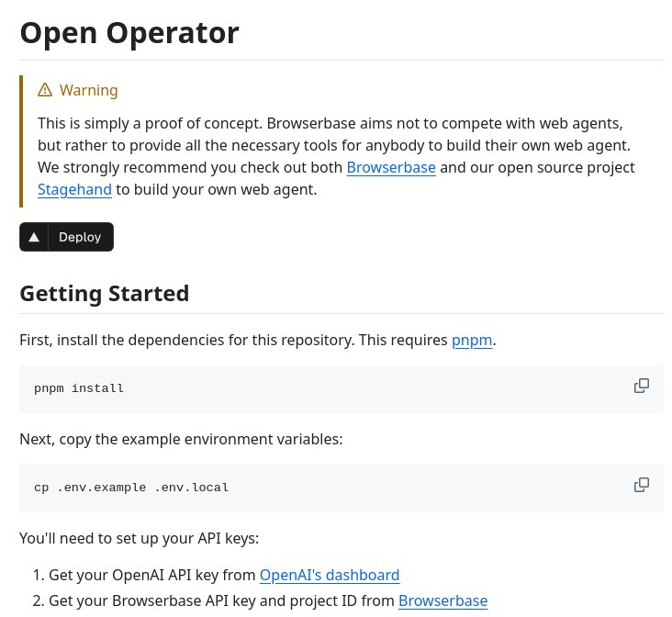
Task: Click the 'Next, copy the example environment variables' text
Action: (x=181, y=439)
